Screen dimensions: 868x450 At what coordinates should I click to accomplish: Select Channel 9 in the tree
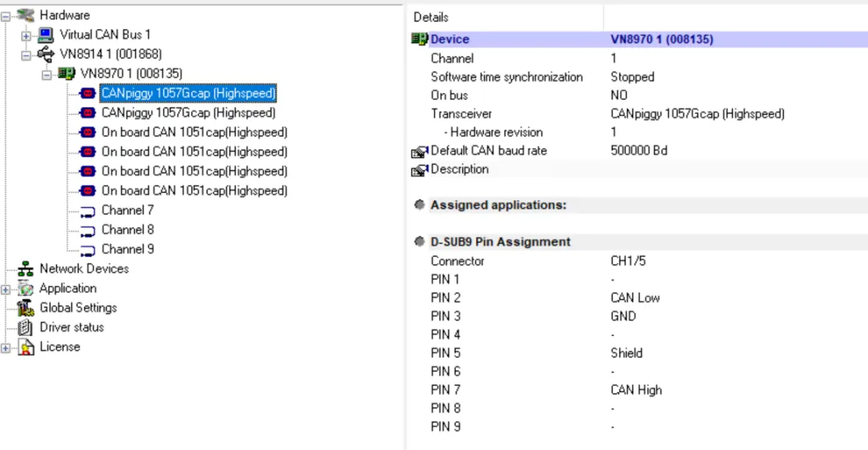pyautogui.click(x=127, y=249)
